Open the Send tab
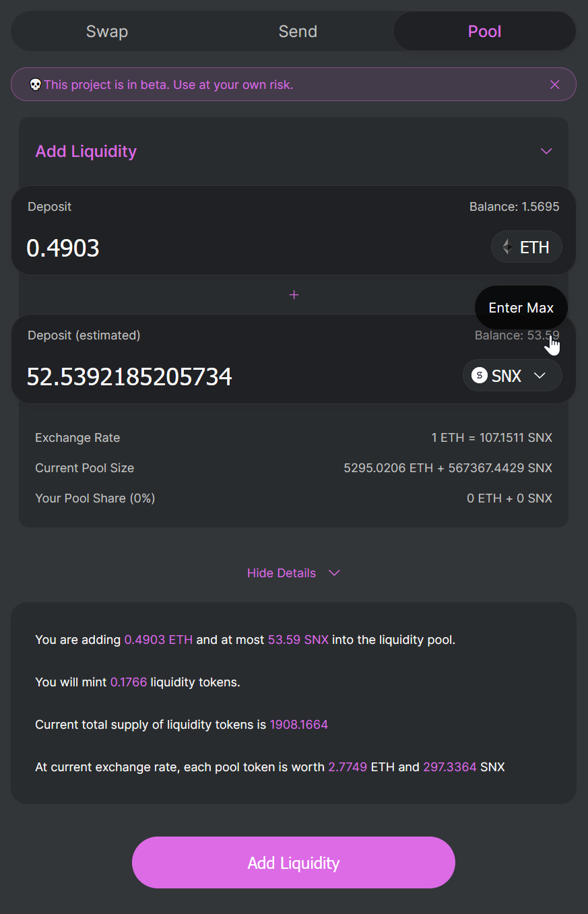588x914 pixels. click(298, 31)
